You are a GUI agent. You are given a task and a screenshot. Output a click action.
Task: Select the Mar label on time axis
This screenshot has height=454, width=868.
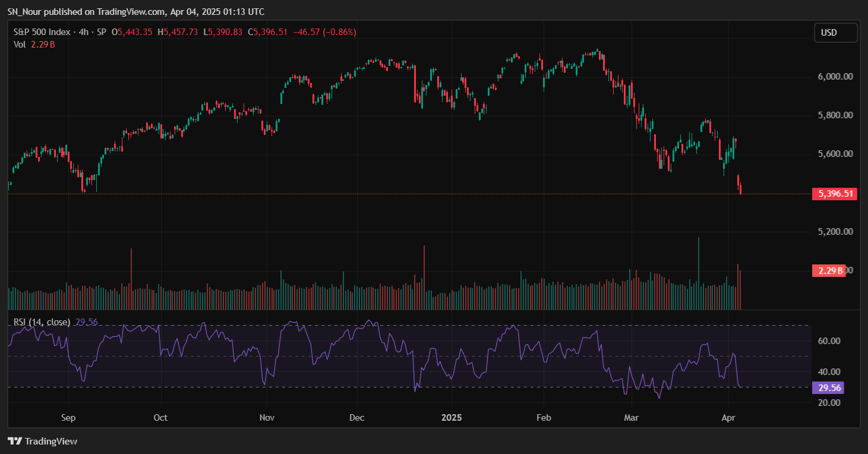(x=632, y=418)
